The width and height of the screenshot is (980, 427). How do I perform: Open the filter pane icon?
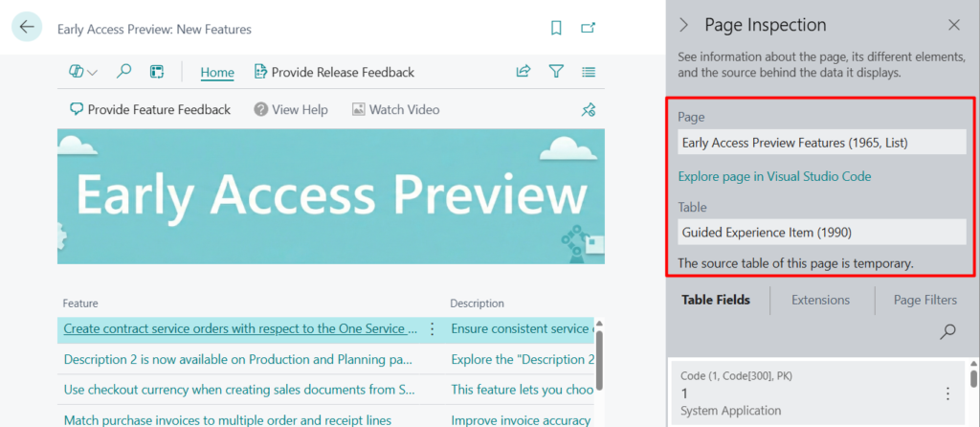click(x=556, y=72)
